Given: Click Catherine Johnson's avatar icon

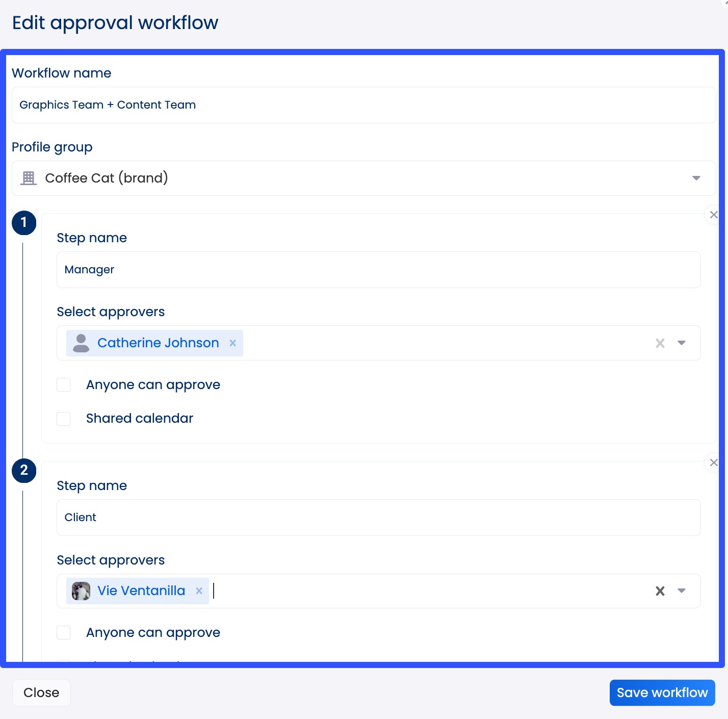Looking at the screenshot, I should click(82, 343).
